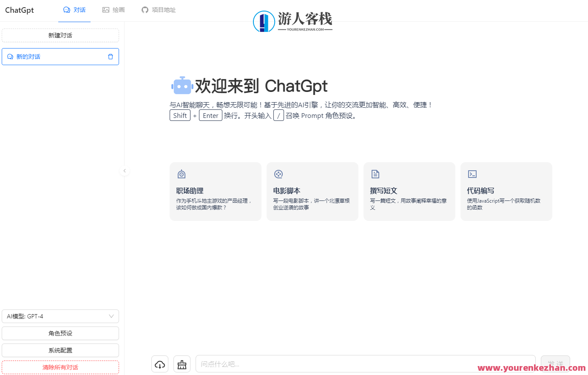
Task: Click the red 清除所有对话 button
Action: coord(60,366)
